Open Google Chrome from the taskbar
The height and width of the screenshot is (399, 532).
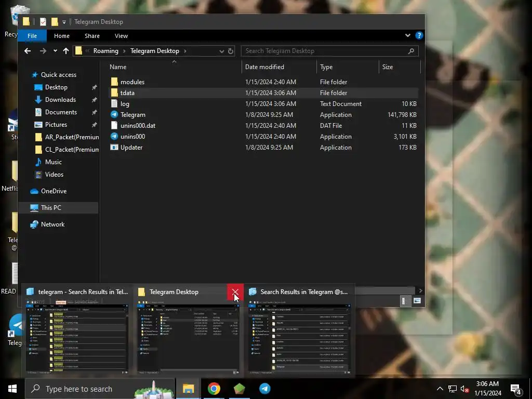click(214, 389)
